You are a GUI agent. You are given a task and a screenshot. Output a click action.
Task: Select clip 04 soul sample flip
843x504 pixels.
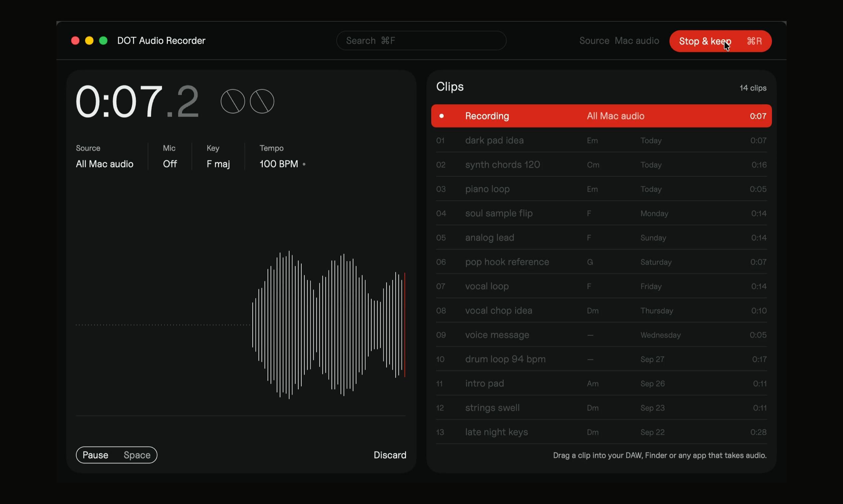click(601, 213)
